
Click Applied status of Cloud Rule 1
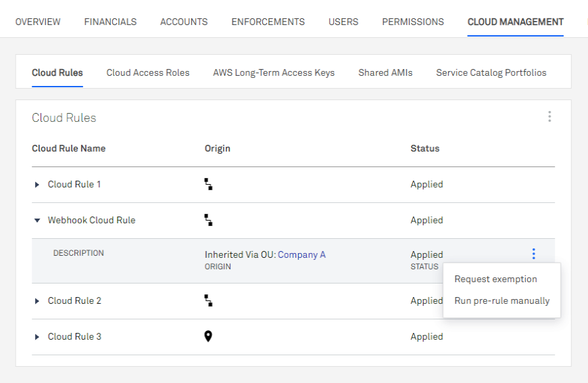[426, 184]
